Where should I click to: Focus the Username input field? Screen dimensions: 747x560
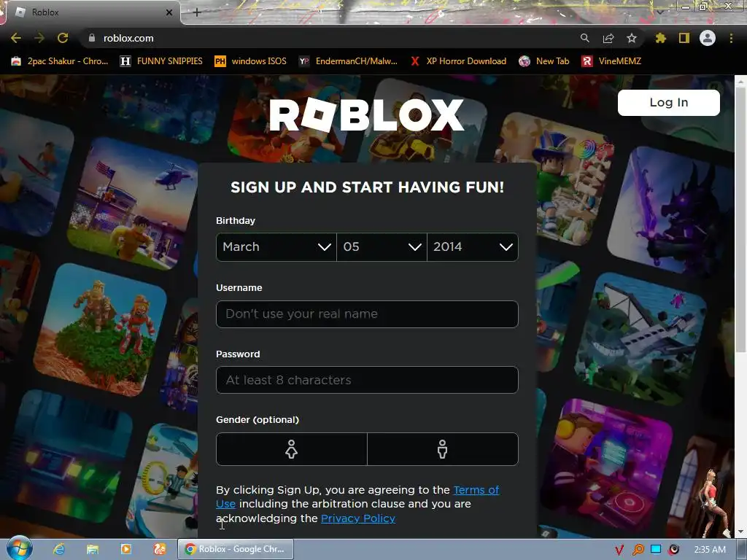coord(367,314)
